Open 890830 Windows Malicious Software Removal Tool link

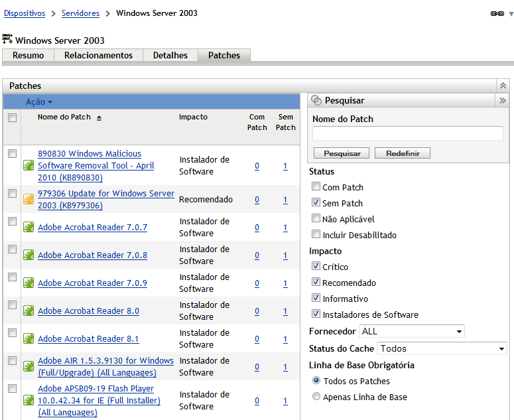tap(96, 166)
